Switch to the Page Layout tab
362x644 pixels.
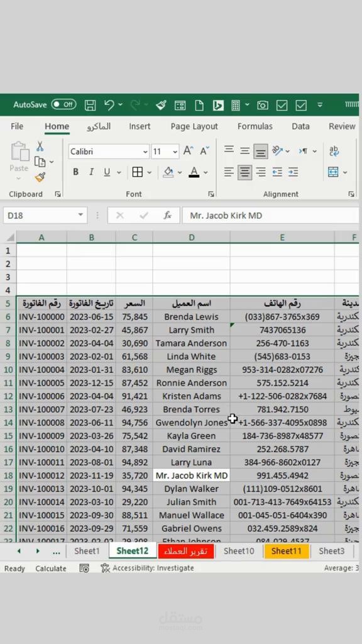(x=194, y=126)
